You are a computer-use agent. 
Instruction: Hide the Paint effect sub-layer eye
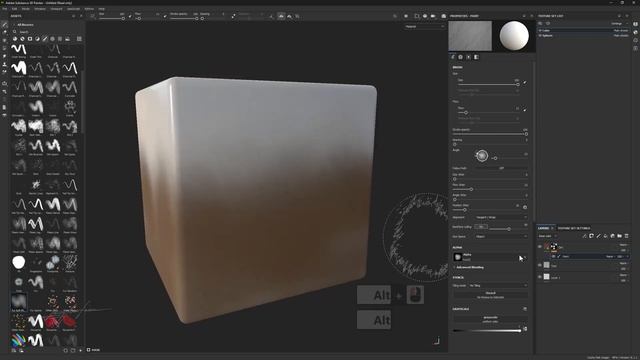[x=553, y=256]
